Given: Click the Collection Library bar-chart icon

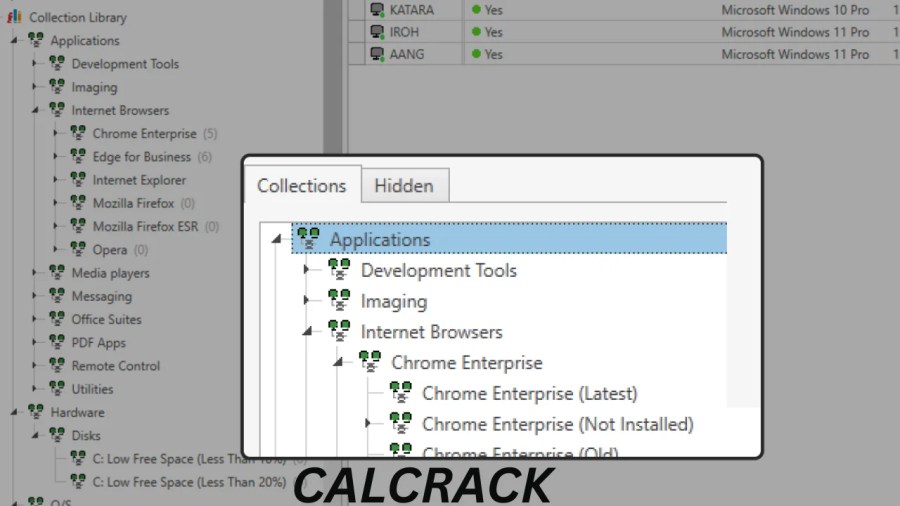Looking at the screenshot, I should [14, 17].
